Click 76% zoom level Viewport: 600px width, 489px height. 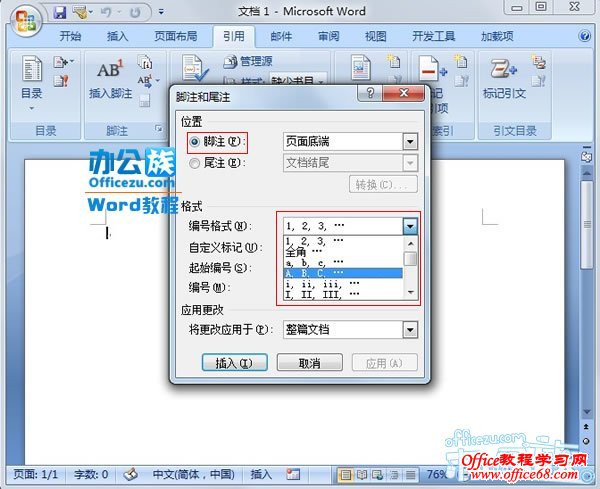pos(437,474)
